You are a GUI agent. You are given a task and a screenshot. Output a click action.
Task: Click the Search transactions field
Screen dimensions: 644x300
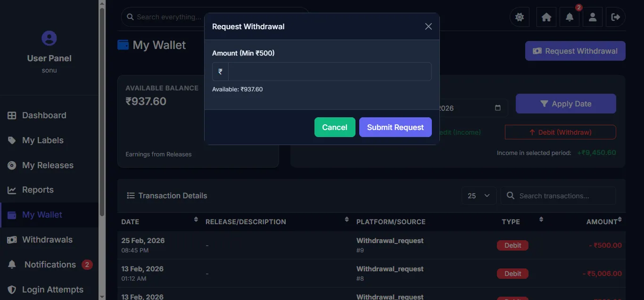click(558, 195)
